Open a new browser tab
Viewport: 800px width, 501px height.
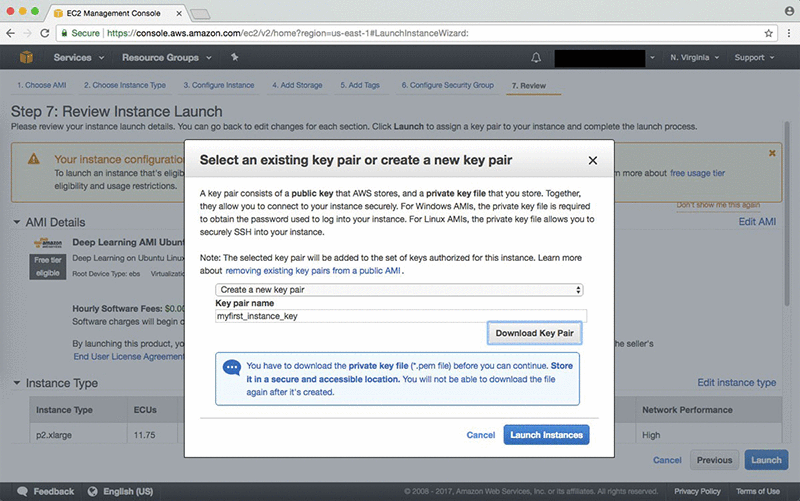click(x=200, y=14)
